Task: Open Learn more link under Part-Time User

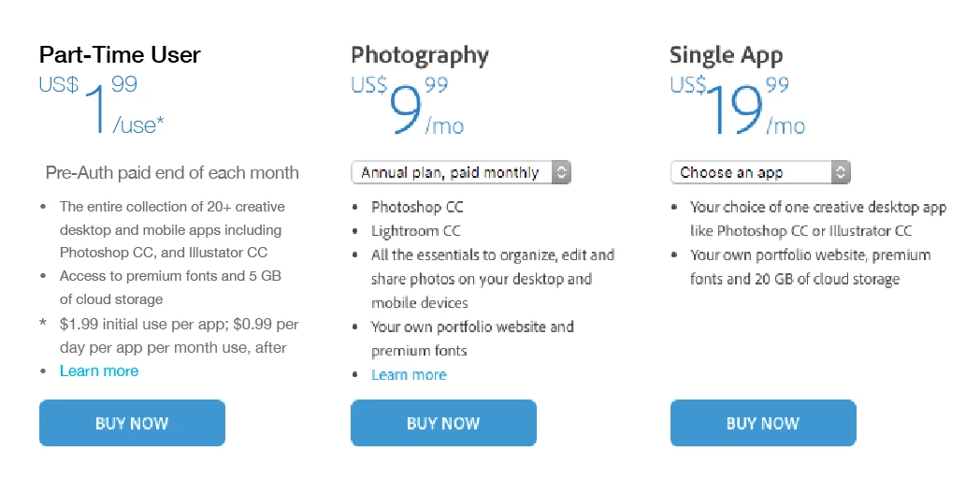Action: tap(99, 371)
